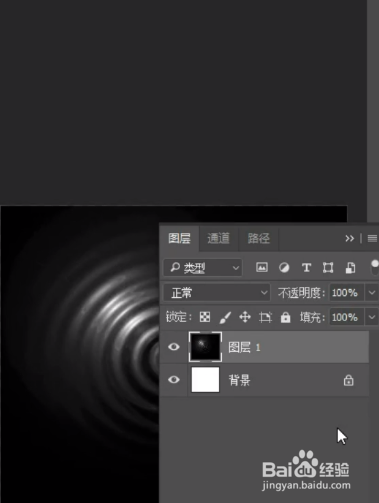Hide 背景 layer with eye icon
Viewport: 379px width, 503px height.
tap(174, 380)
